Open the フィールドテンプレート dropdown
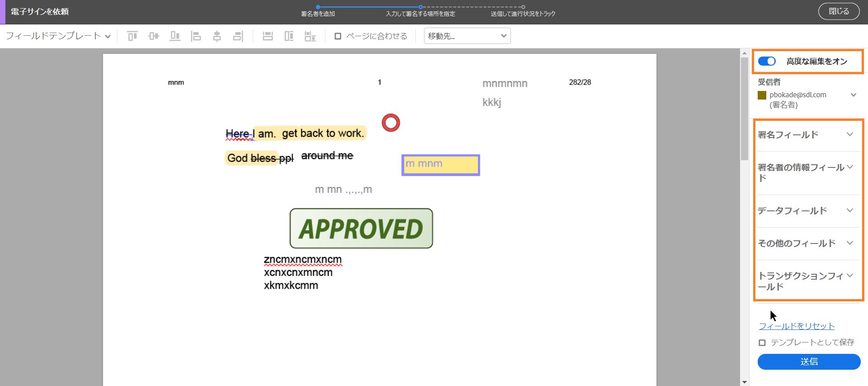This screenshot has width=868, height=386. pyautogui.click(x=58, y=36)
